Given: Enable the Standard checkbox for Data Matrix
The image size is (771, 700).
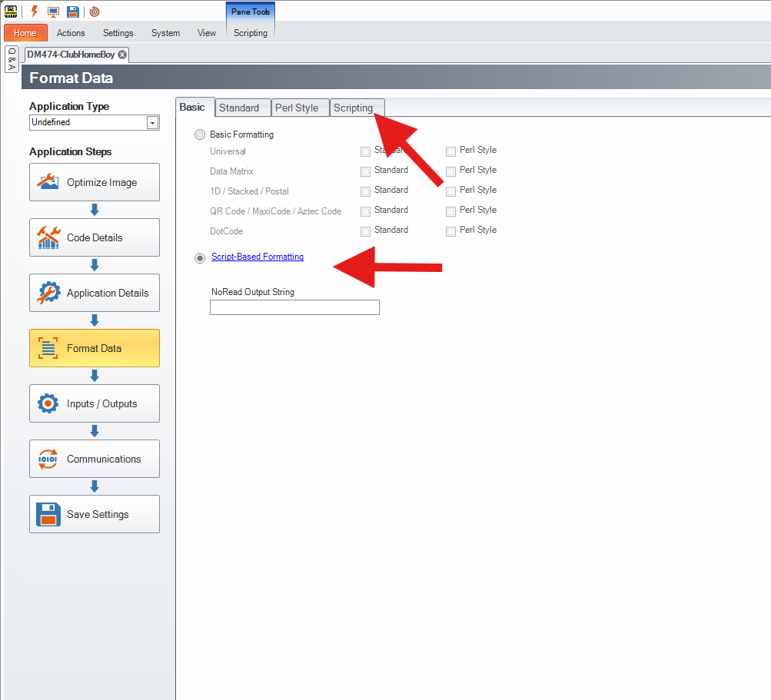Looking at the screenshot, I should coord(365,171).
